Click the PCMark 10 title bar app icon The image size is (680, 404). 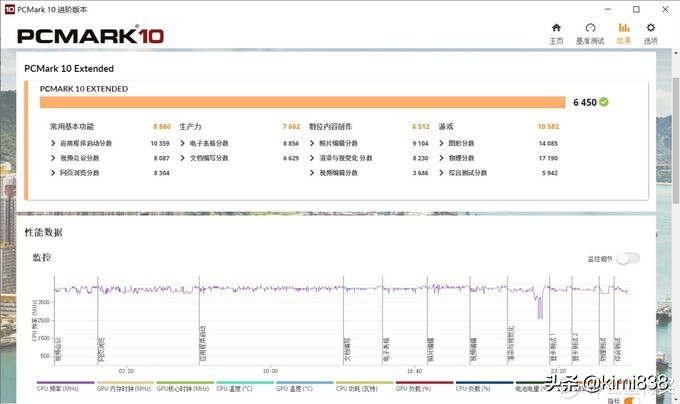click(9, 9)
